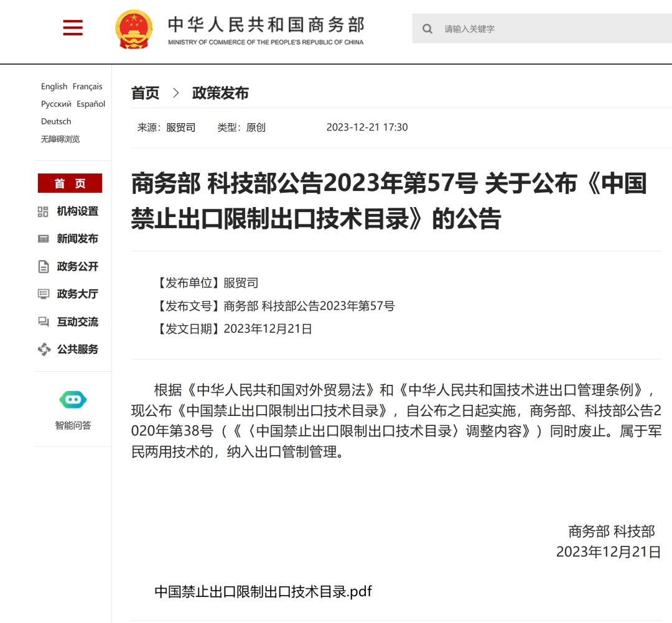Screen dimensions: 672x623
Task: Click the 新闻发布 news icon
Action: point(44,239)
